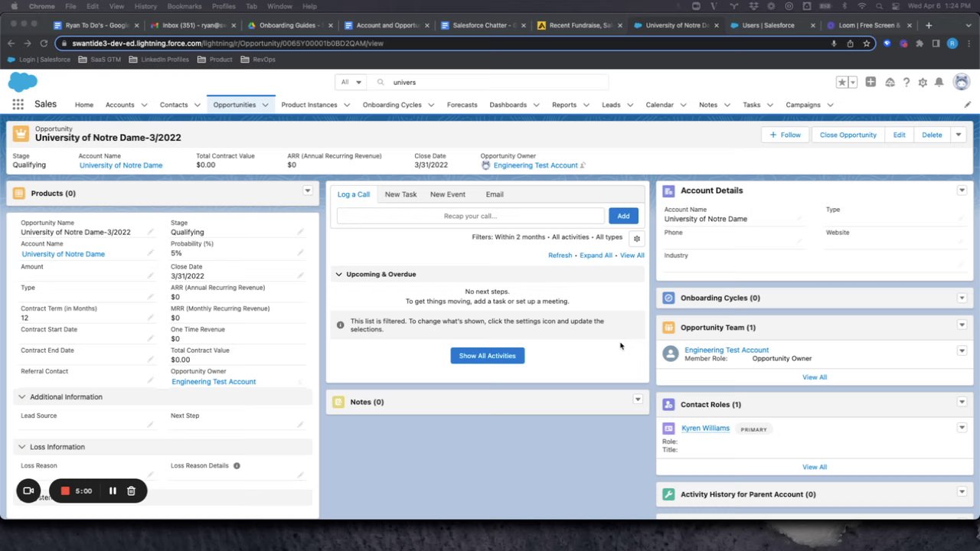The width and height of the screenshot is (980, 551).
Task: Click the Global Actions plus icon
Action: point(871,82)
